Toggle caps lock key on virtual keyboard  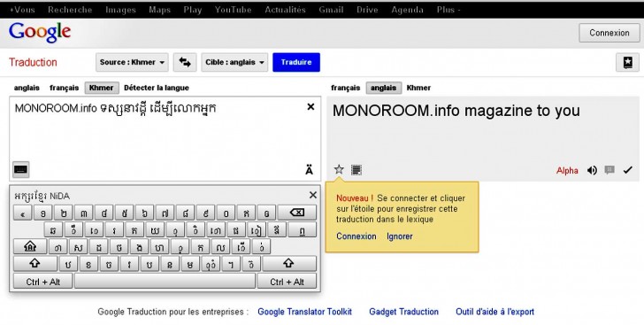(30, 247)
